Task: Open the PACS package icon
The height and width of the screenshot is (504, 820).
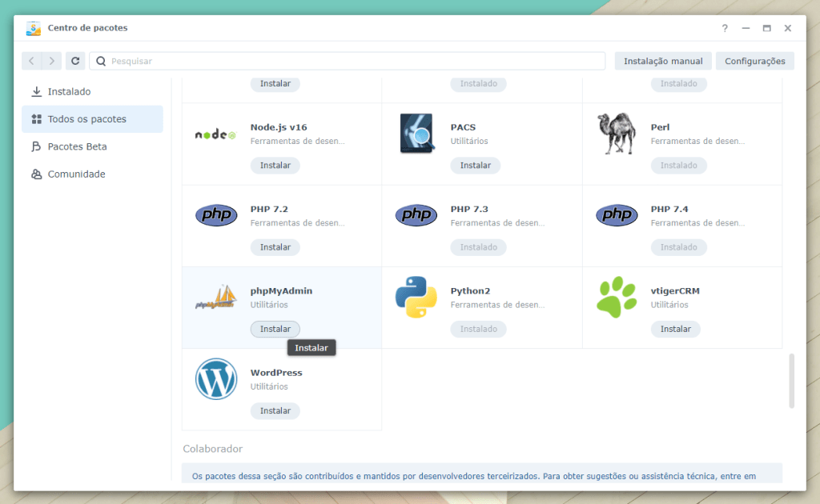Action: click(x=416, y=134)
